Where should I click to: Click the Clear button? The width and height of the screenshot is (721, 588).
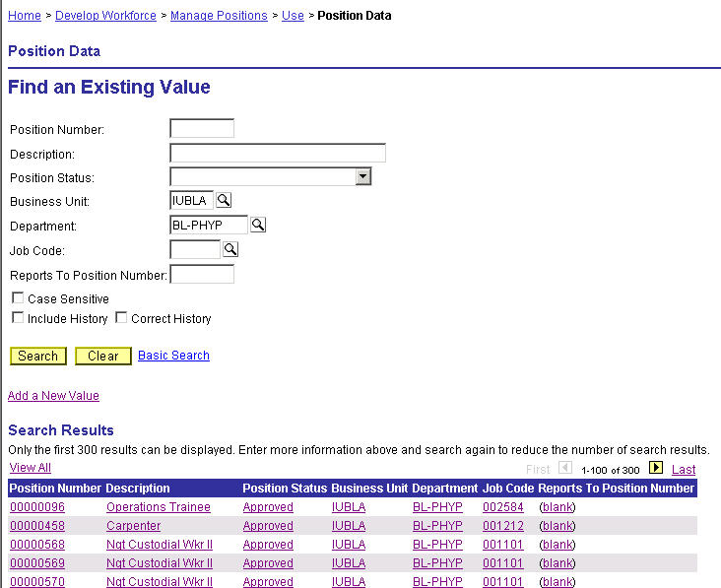pos(103,356)
